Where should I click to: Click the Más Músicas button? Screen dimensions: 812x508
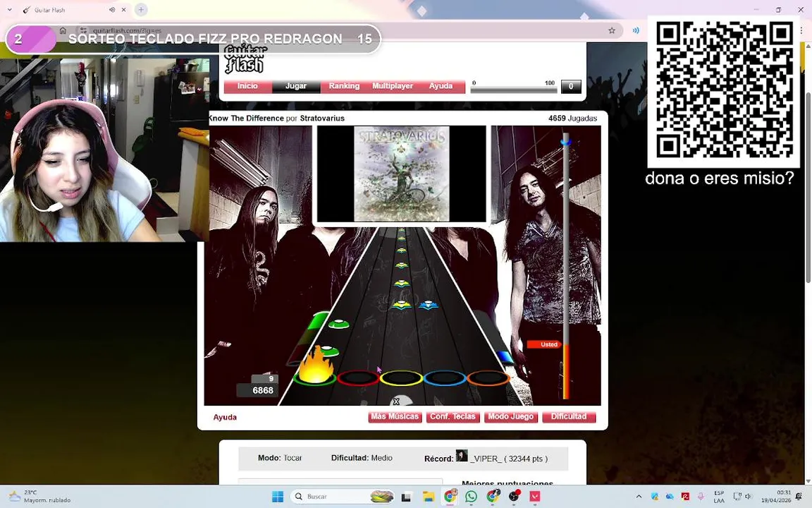[395, 417]
